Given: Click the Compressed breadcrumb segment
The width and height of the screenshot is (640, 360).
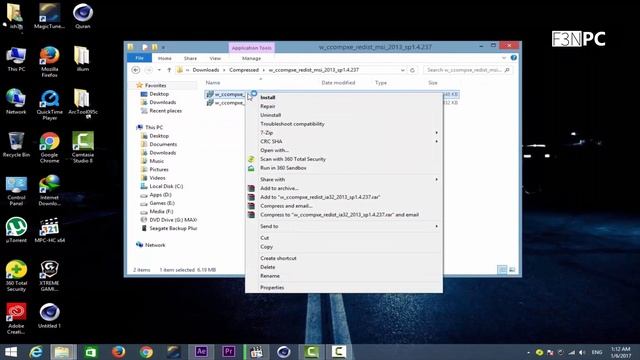Looking at the screenshot, I should [244, 70].
